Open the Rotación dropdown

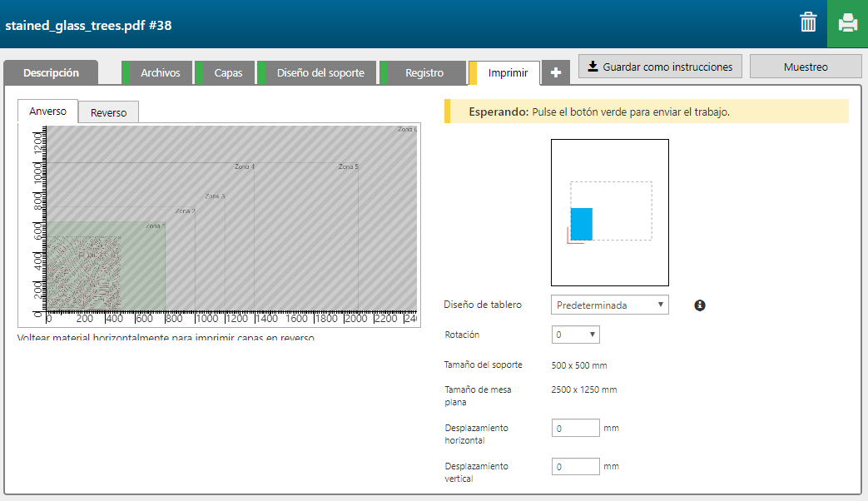tap(576, 335)
